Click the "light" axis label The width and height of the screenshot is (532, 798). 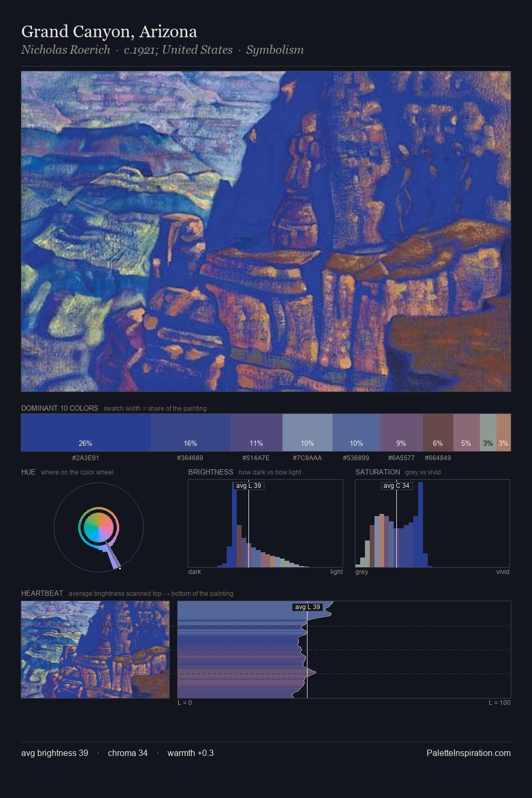tap(336, 572)
